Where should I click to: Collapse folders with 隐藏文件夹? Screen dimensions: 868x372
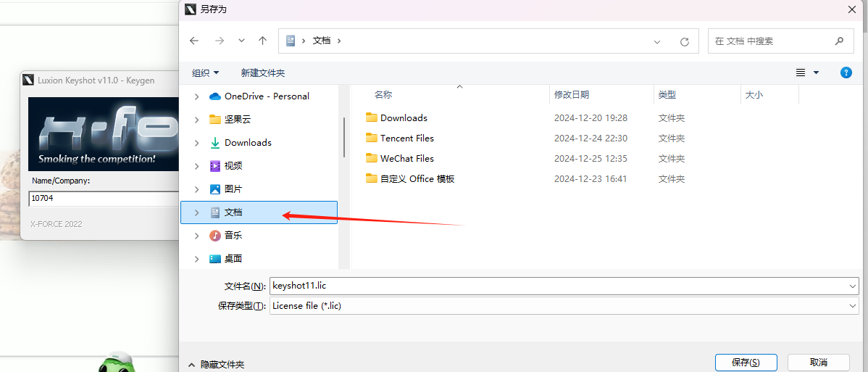tap(216, 364)
